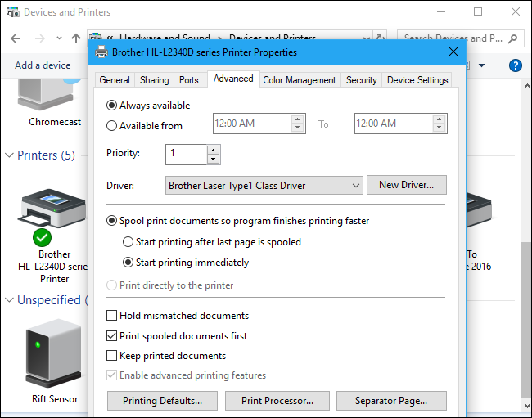The height and width of the screenshot is (418, 532).
Task: Uncheck Print spooled documents first
Action: click(x=112, y=336)
